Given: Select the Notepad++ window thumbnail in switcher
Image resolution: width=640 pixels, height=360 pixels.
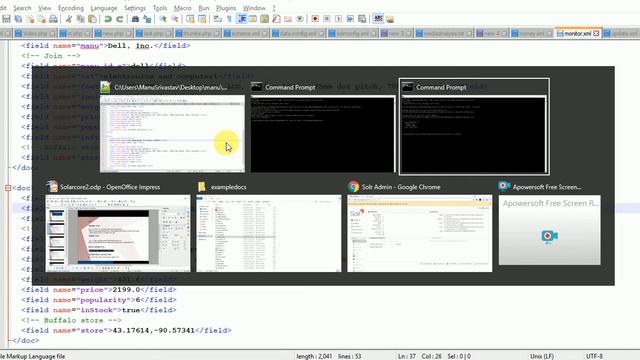Looking at the screenshot, I should point(172,133).
